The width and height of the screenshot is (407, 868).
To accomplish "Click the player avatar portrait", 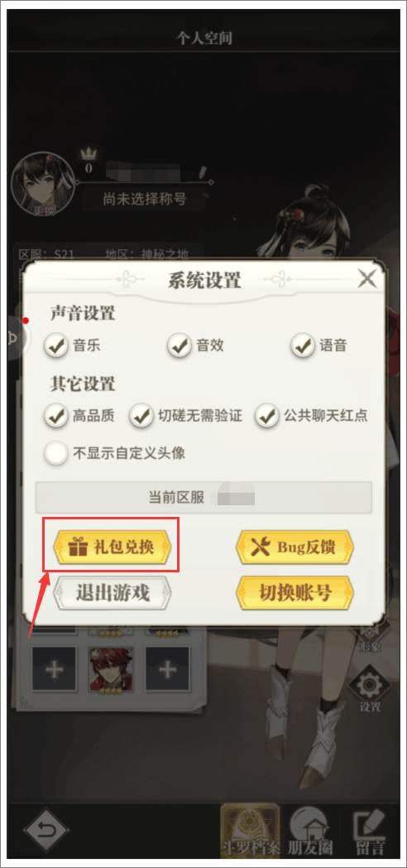I will click(44, 184).
